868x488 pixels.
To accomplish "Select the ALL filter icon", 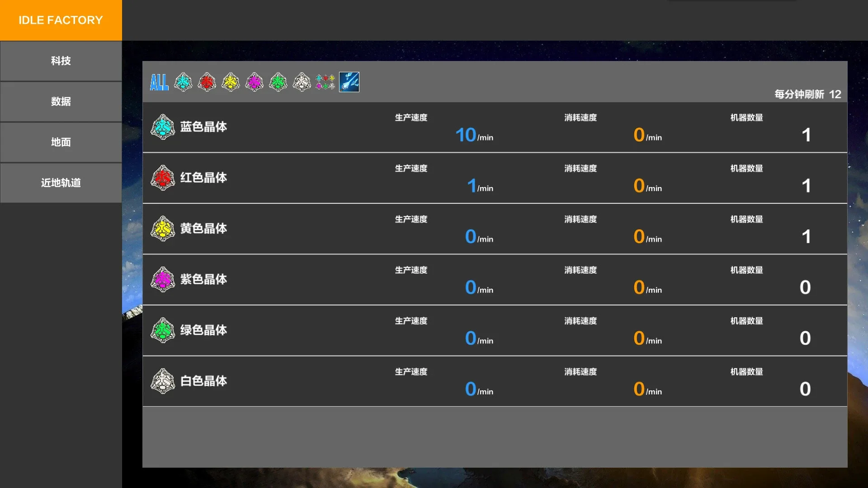I will coord(159,82).
